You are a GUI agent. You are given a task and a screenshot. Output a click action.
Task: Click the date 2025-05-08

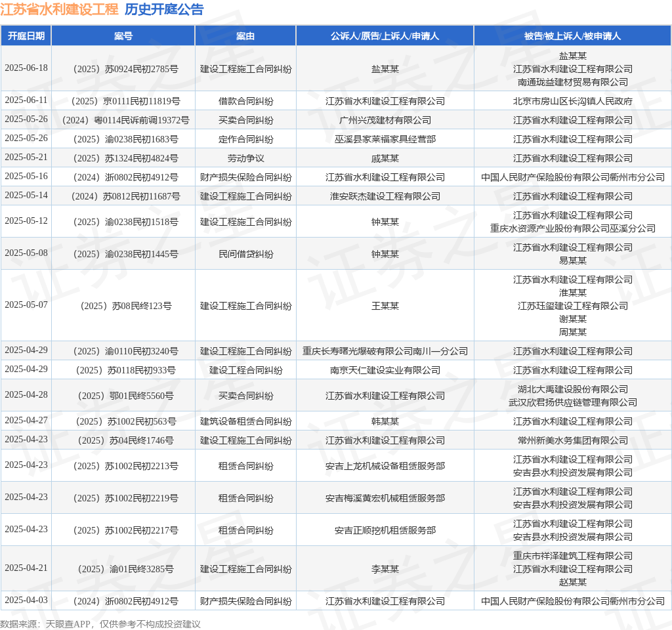pyautogui.click(x=26, y=253)
